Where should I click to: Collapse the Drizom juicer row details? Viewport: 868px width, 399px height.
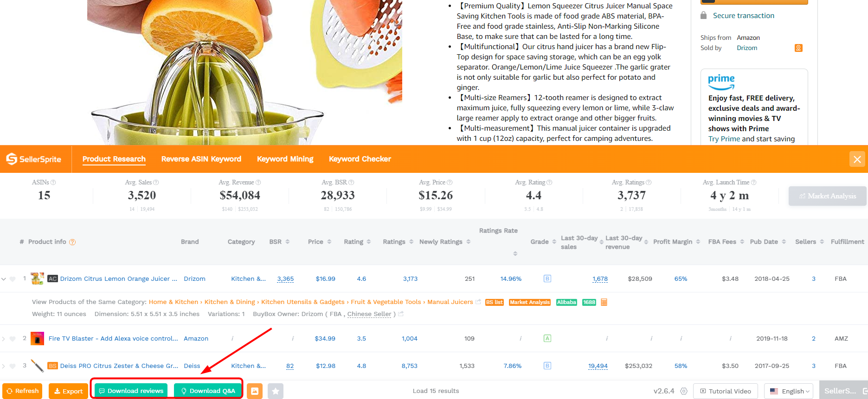tap(4, 279)
